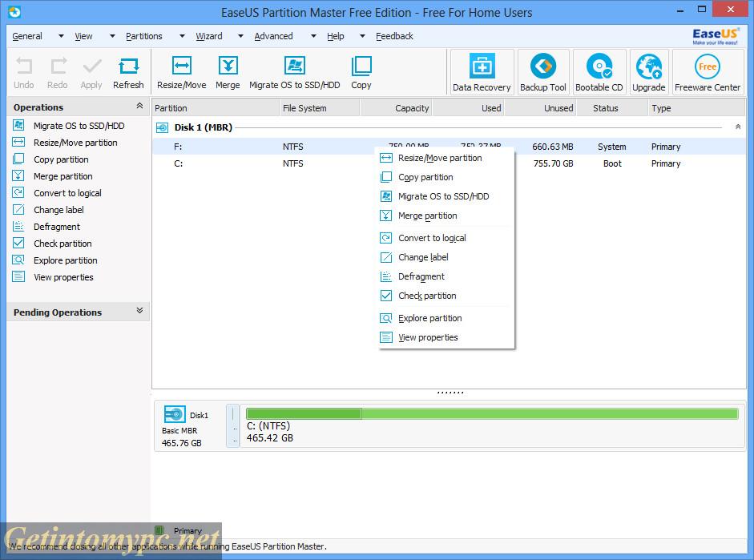Screen dimensions: 754x560
Task: Sort by Status column header
Action: (x=612, y=108)
